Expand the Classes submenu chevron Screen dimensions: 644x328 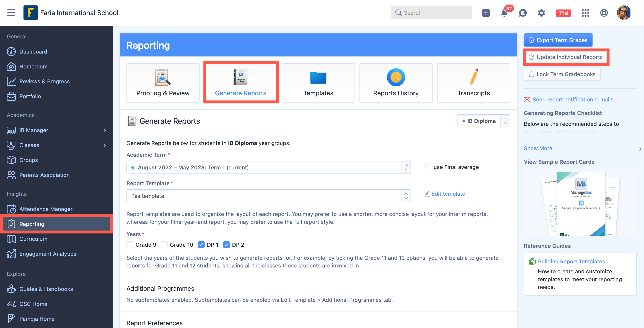pyautogui.click(x=105, y=145)
